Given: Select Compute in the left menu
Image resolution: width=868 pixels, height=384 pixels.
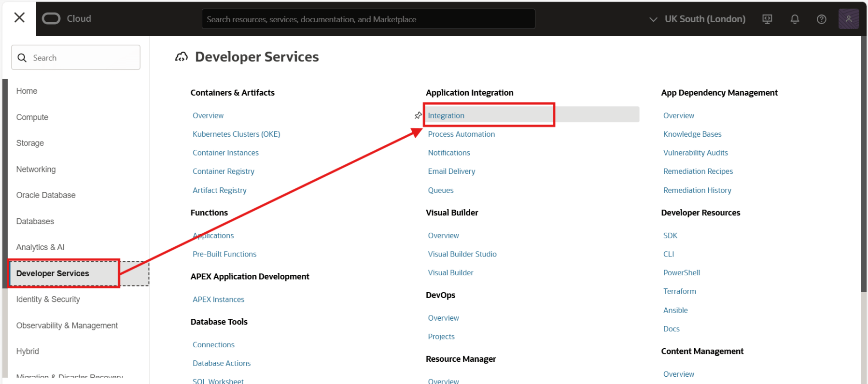Looking at the screenshot, I should coord(32,117).
